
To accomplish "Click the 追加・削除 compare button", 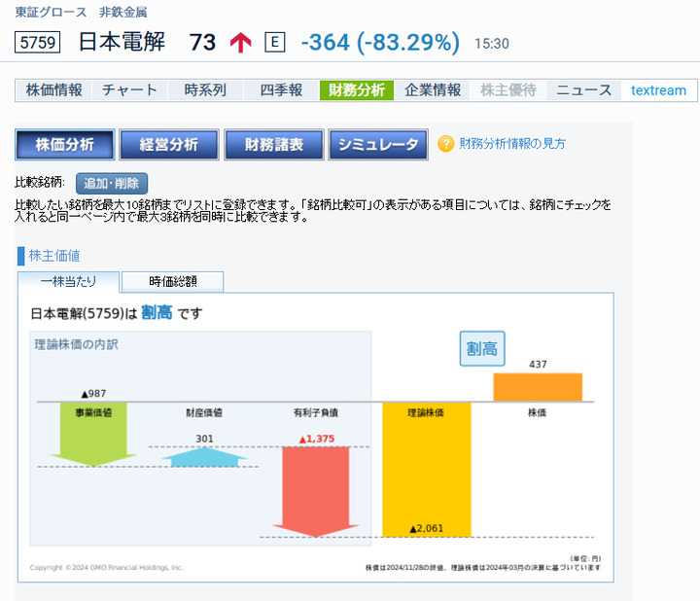I will click(112, 184).
